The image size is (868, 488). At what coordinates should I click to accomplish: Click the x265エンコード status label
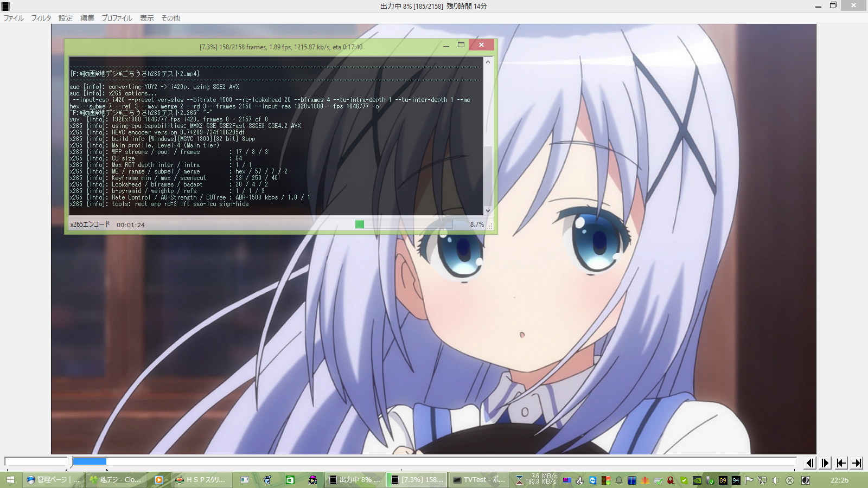click(90, 224)
